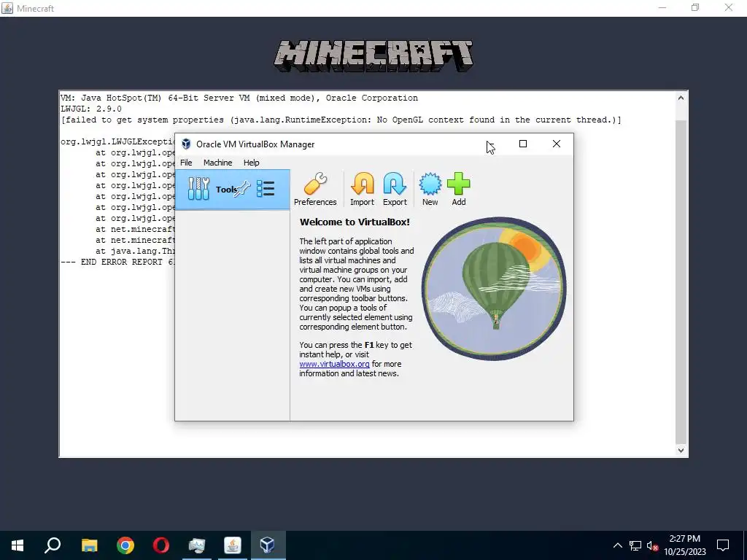The image size is (747, 560).
Task: Select the Tools item in sidebar
Action: pyautogui.click(x=232, y=190)
